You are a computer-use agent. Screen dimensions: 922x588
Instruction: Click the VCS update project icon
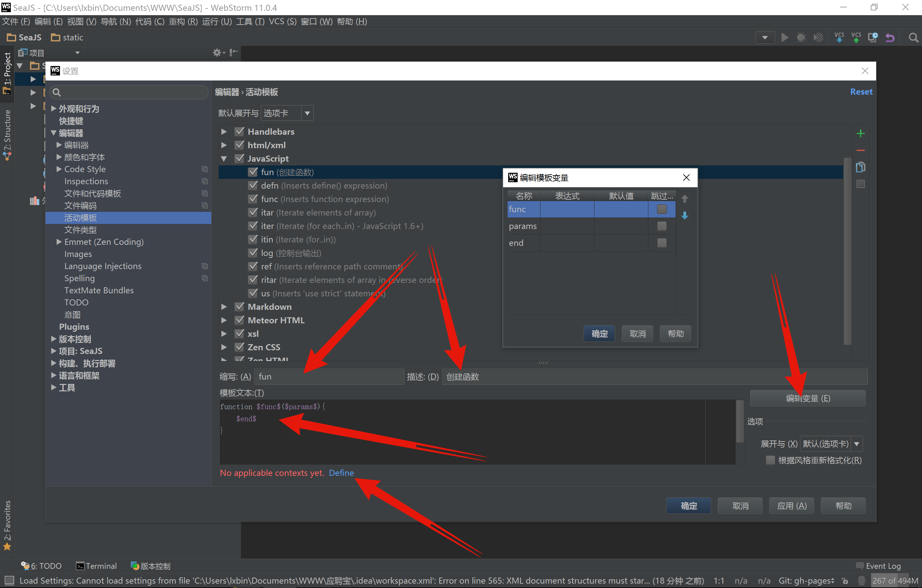point(839,37)
